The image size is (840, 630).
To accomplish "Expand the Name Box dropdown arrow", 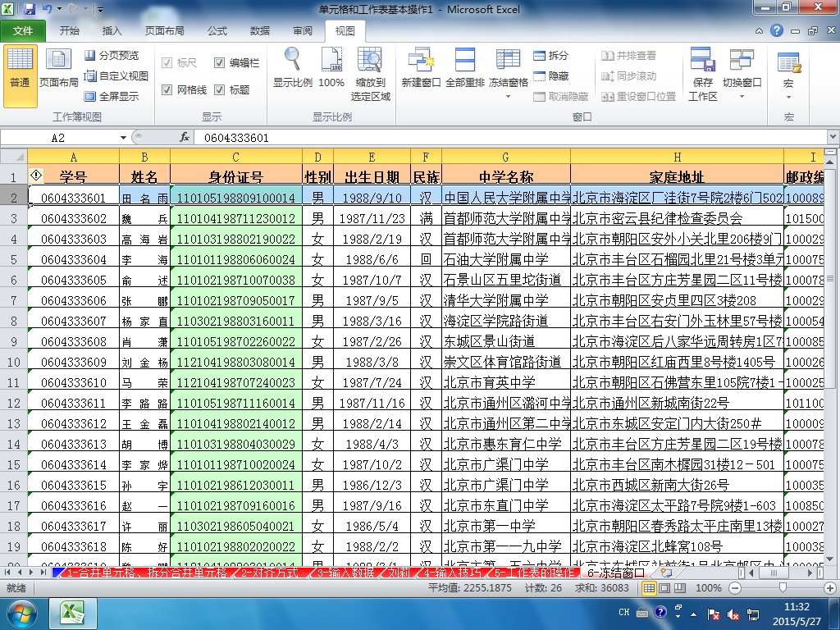I will pyautogui.click(x=123, y=138).
